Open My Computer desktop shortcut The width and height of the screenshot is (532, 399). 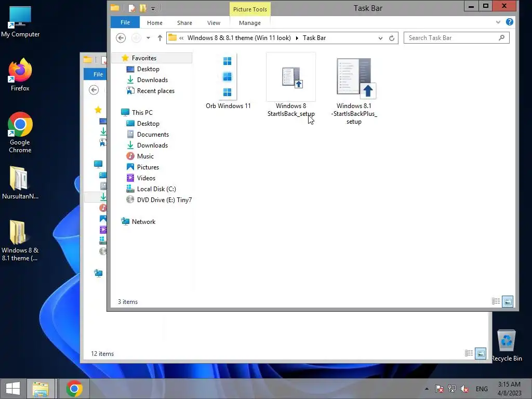[20, 22]
